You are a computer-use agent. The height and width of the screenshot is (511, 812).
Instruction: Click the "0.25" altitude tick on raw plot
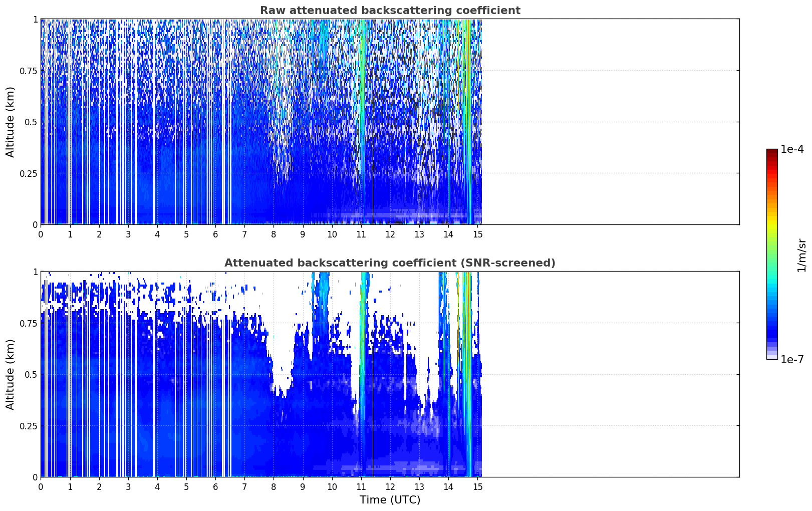[x=29, y=174]
